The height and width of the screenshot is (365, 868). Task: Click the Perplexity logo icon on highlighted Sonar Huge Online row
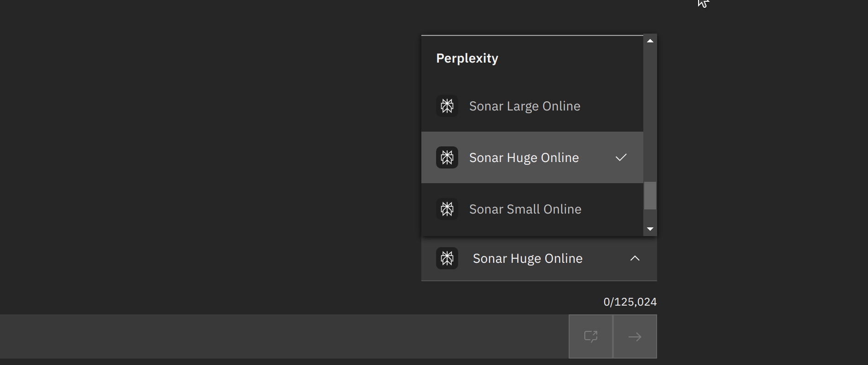(x=447, y=157)
